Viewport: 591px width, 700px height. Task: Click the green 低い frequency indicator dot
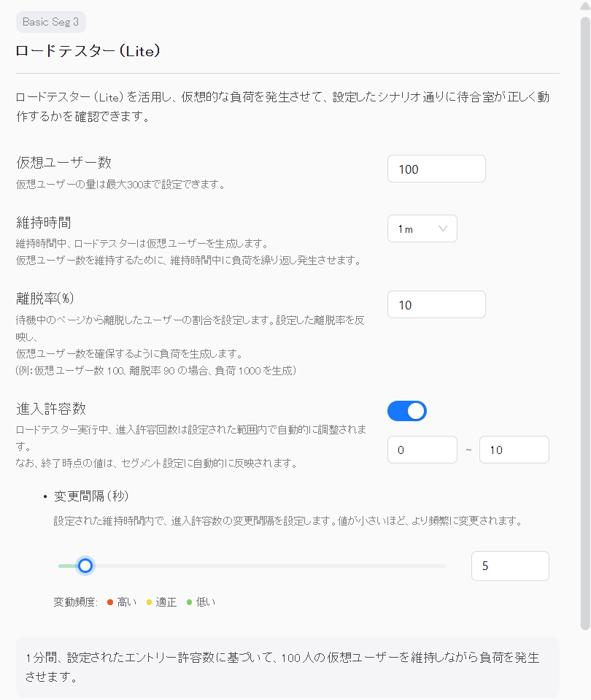coord(190,602)
